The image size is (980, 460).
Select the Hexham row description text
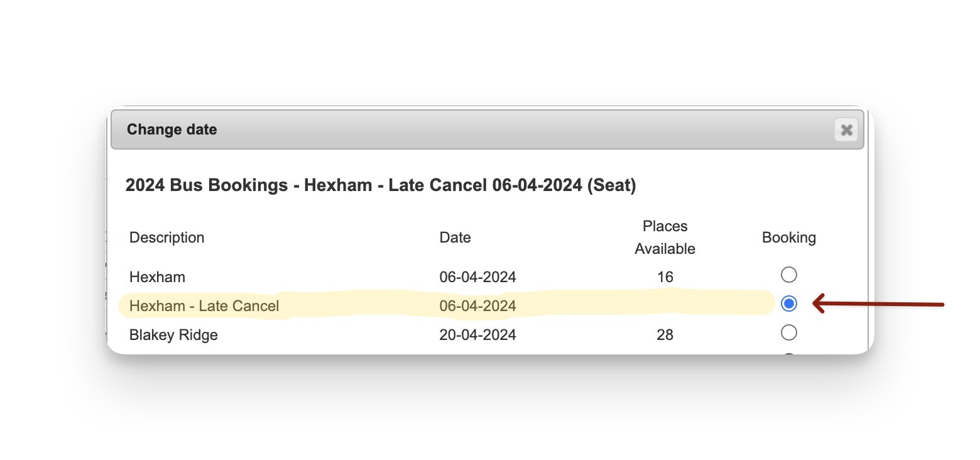coord(157,277)
